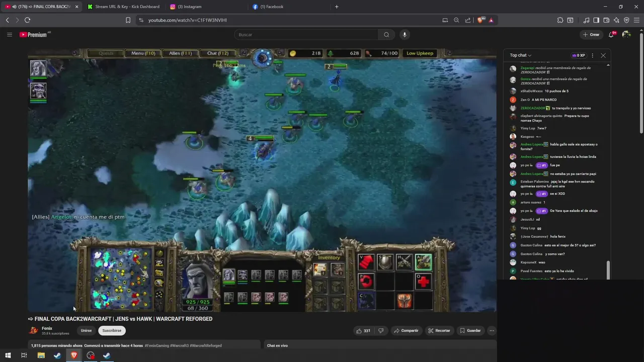Click the Guardar save button
The image size is (644, 362).
(470, 330)
